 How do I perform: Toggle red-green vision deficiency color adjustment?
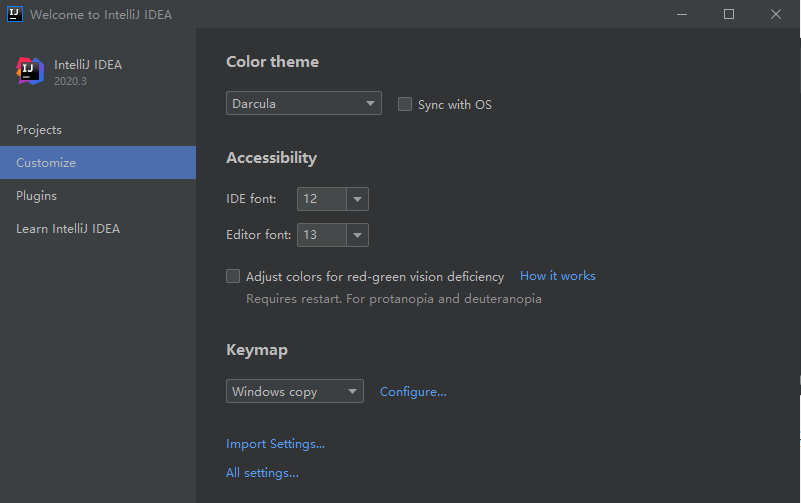[233, 276]
